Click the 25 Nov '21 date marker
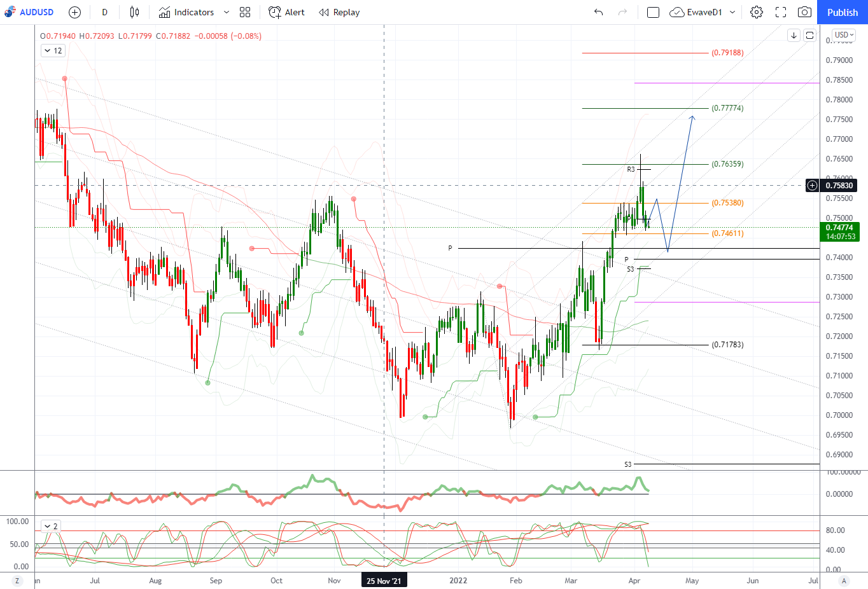Image resolution: width=868 pixels, height=589 pixels. point(384,581)
